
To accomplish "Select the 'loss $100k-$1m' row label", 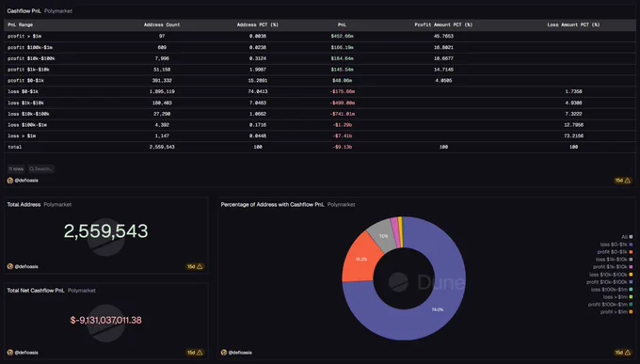I will click(27, 125).
